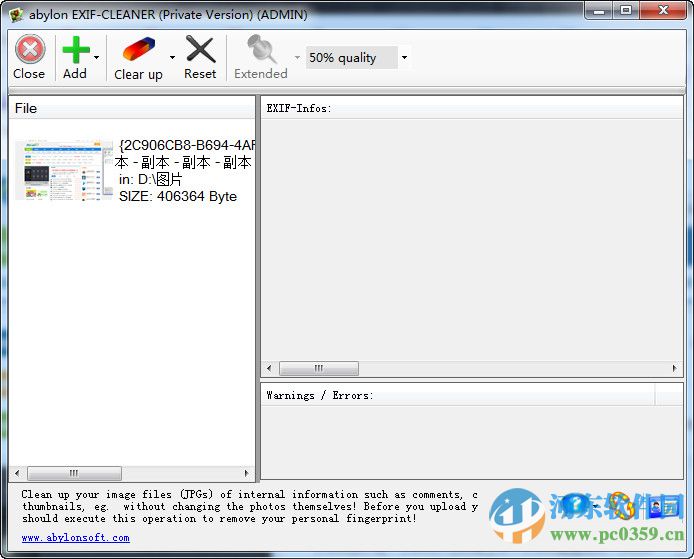Close window with title bar X button

[x=663, y=10]
